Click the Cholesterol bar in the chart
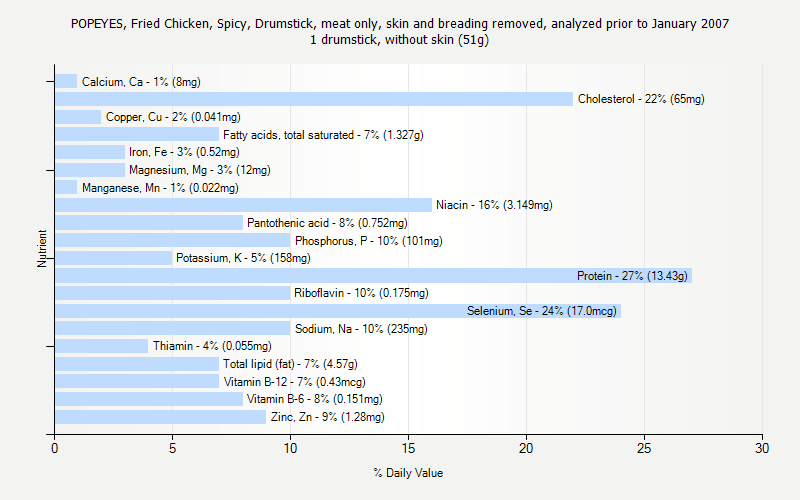Screen dimensions: 800x500 pyautogui.click(x=313, y=99)
